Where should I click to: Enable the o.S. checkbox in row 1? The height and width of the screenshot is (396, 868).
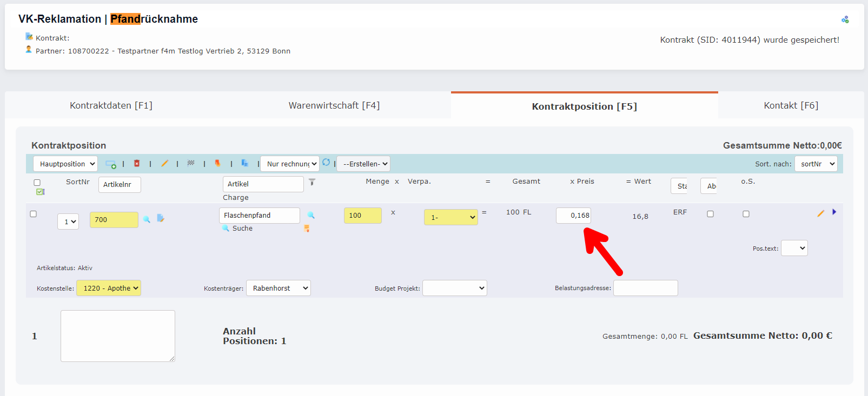(x=746, y=214)
